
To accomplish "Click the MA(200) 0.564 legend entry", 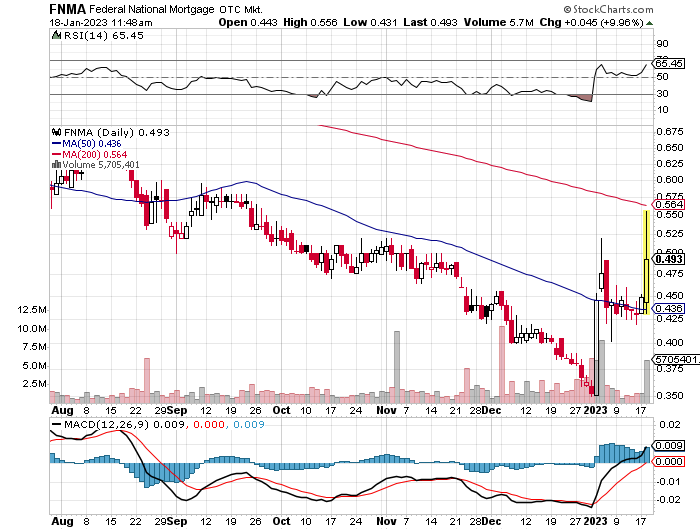I will 95,154.
